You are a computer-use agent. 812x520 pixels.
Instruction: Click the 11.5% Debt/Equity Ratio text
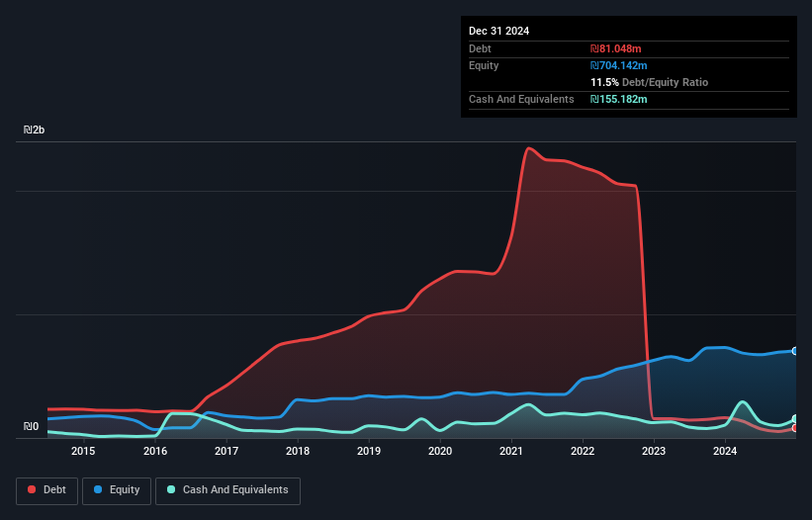point(650,82)
